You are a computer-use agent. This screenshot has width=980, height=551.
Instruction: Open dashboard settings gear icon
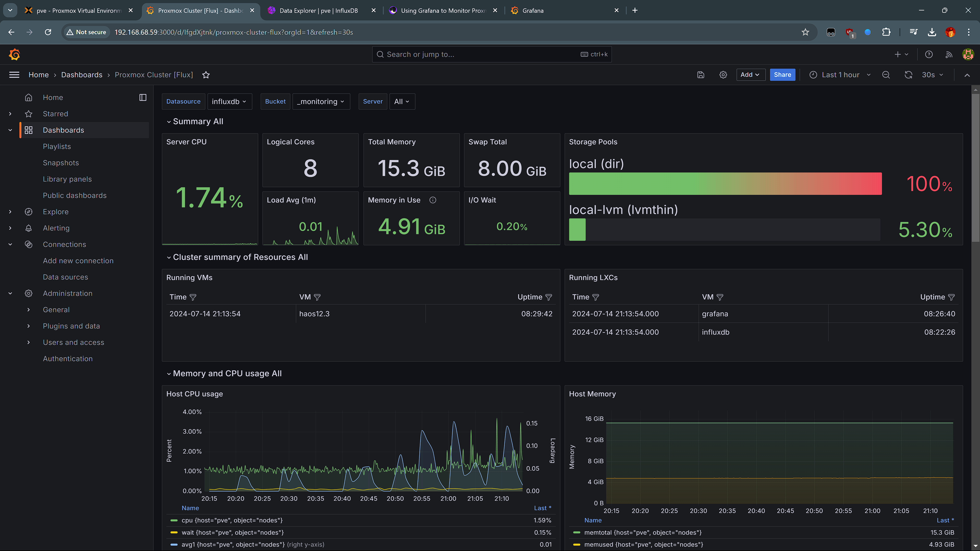click(723, 75)
